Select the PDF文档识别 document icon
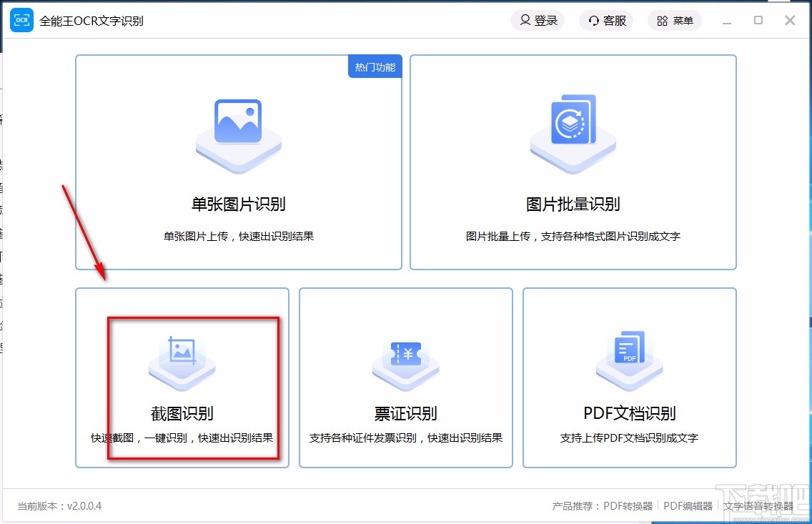 pos(629,358)
